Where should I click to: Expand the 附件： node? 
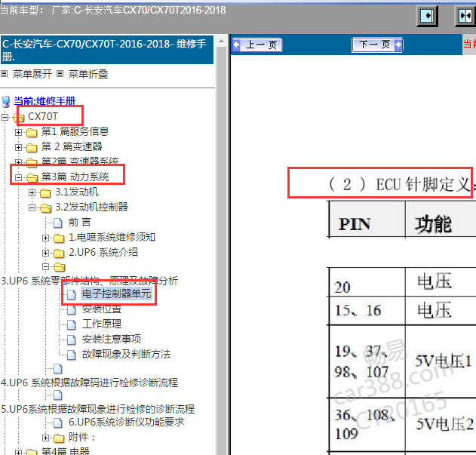click(45, 438)
